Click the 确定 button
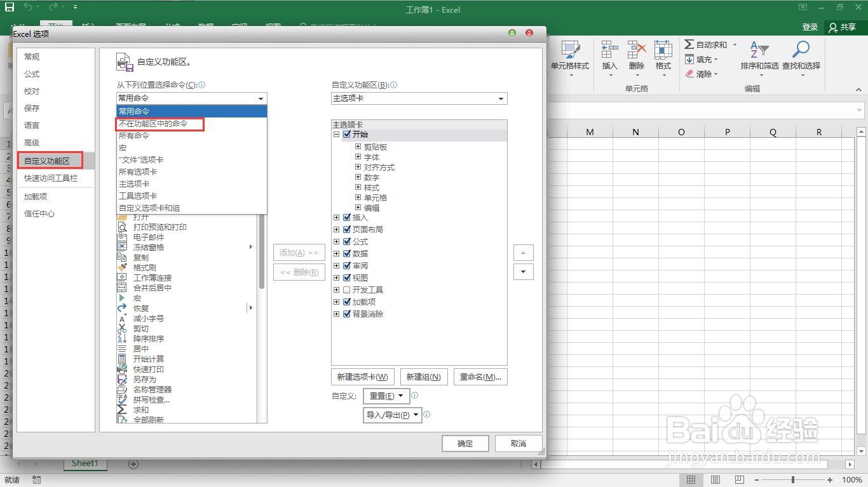Viewport: 868px width, 487px height. pyautogui.click(x=465, y=444)
